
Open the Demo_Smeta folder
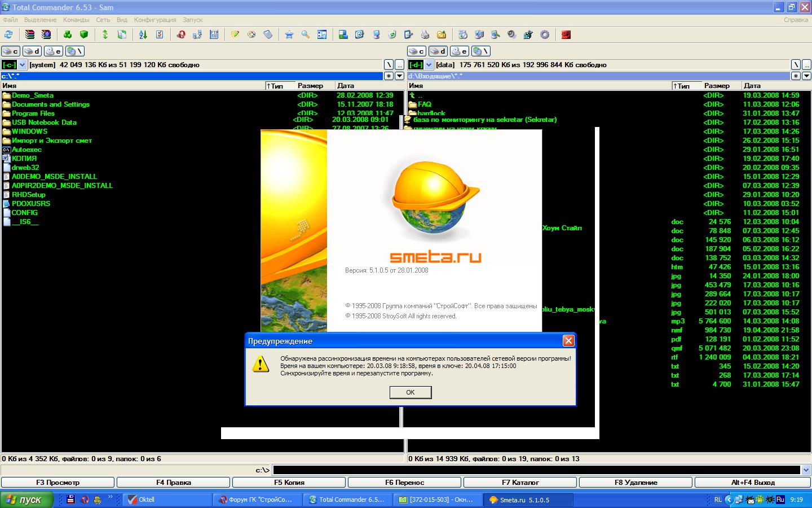click(33, 95)
